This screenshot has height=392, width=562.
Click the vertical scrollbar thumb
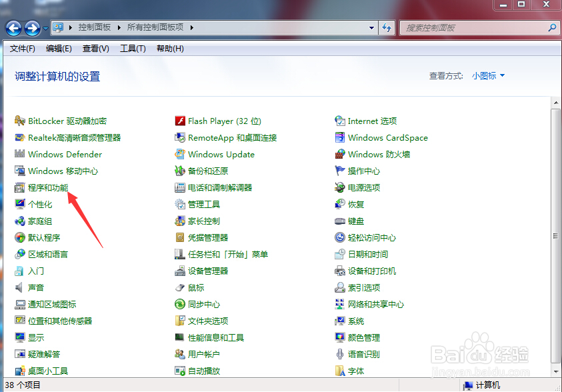pyautogui.click(x=556, y=236)
